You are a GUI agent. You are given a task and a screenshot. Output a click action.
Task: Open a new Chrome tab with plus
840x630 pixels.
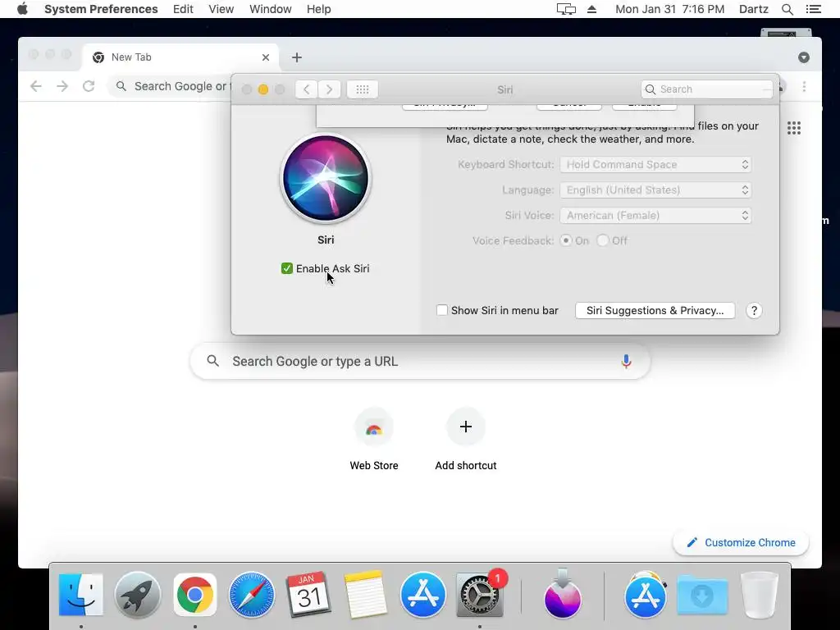(x=297, y=57)
